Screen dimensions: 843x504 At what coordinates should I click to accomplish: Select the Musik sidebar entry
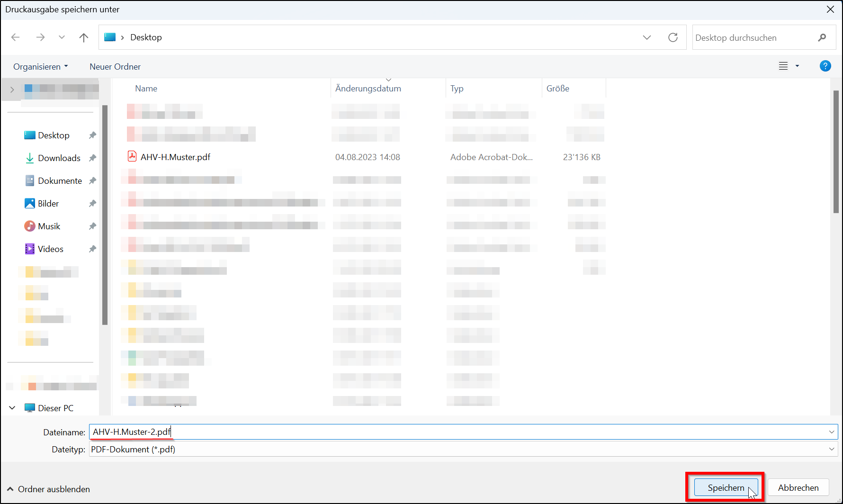(49, 226)
